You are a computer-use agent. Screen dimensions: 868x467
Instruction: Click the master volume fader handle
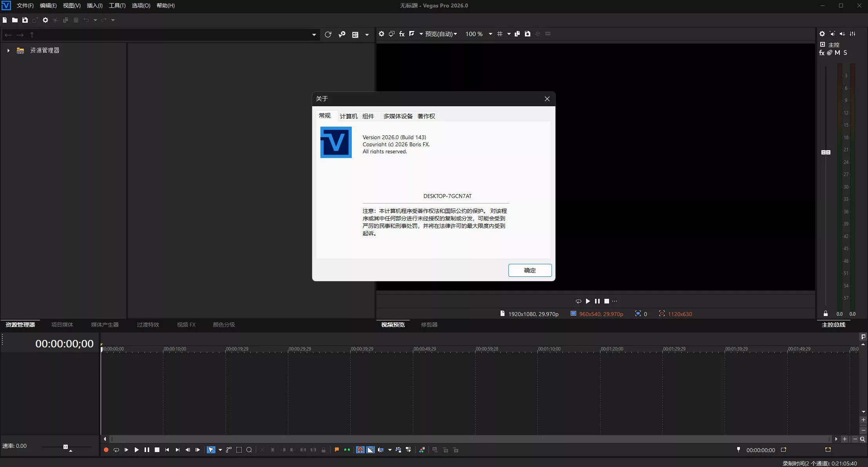(x=826, y=152)
